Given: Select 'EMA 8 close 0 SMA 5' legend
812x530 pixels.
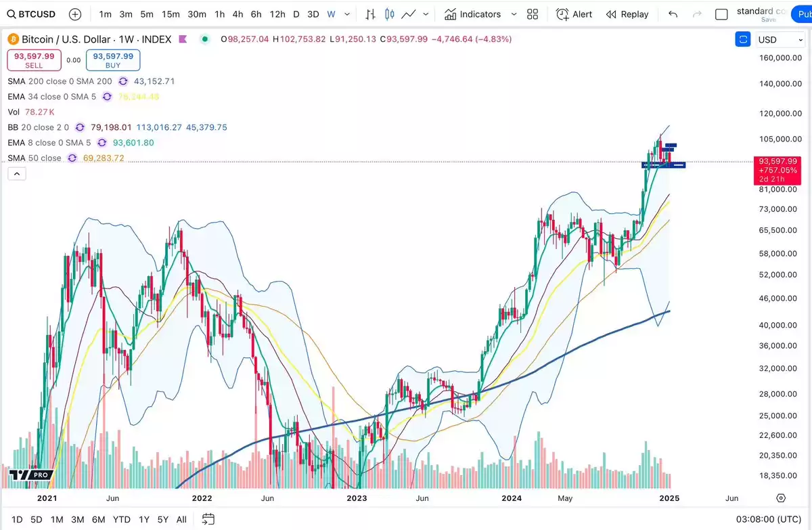Looking at the screenshot, I should coord(49,143).
